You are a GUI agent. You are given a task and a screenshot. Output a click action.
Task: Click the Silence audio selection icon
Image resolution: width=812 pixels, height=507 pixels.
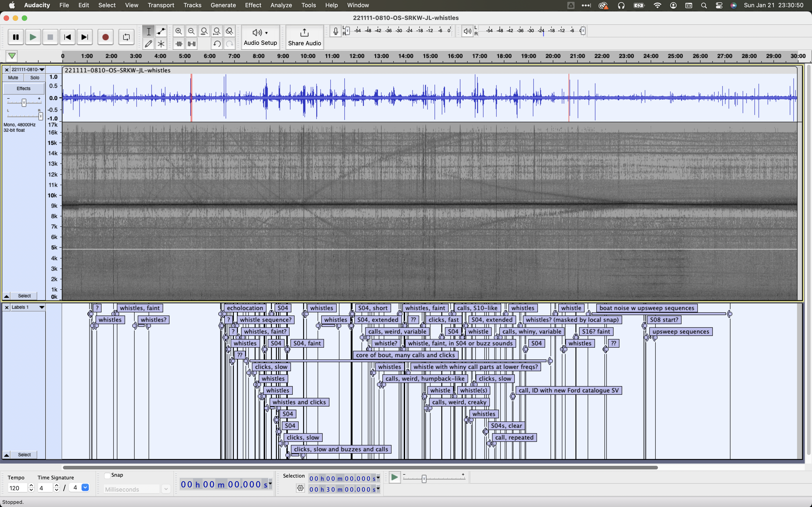coord(192,44)
